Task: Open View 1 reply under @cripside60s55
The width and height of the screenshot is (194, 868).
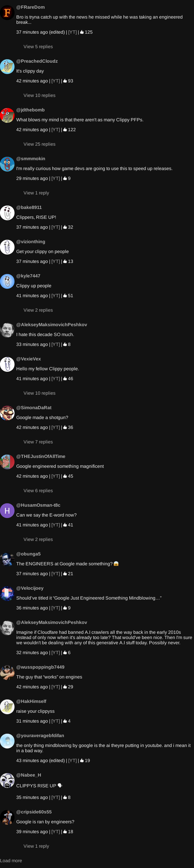Action: pos(36,846)
